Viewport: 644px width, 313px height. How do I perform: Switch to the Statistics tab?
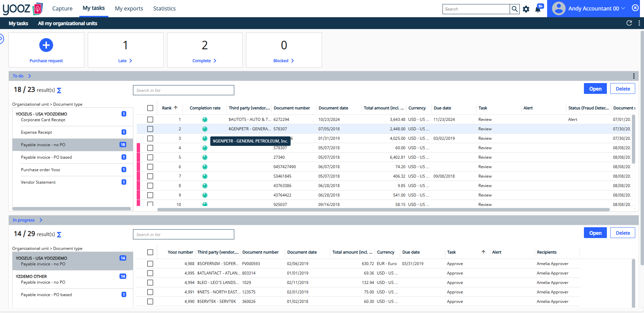tap(164, 8)
